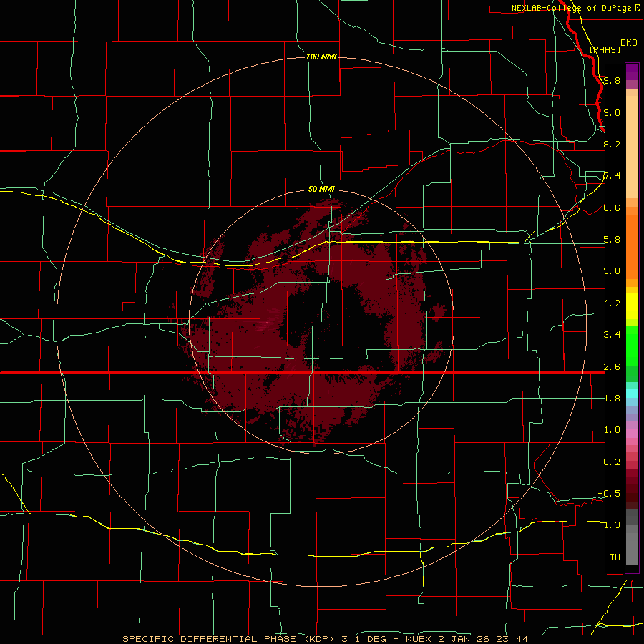
Task: Click the TH label at the legend bottom
Action: 615,557
